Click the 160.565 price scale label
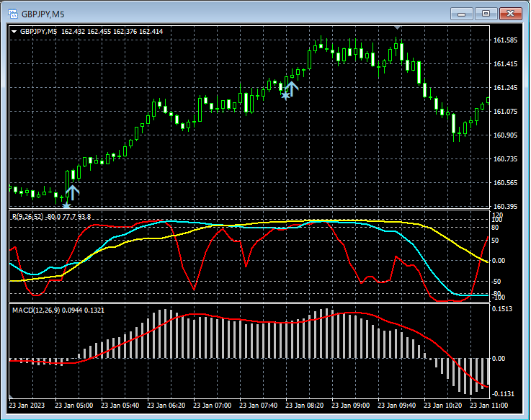531x420 pixels. click(x=505, y=182)
